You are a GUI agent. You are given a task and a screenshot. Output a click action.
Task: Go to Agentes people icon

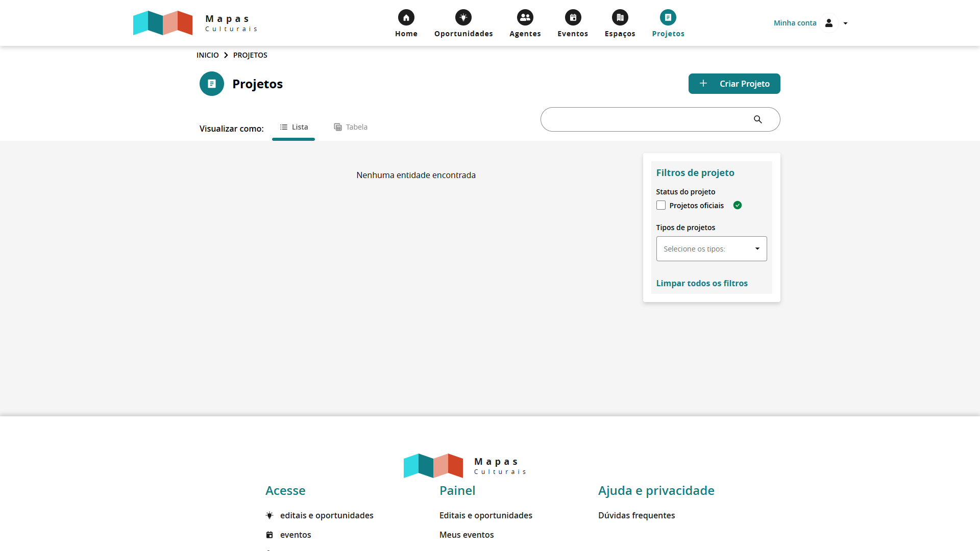(x=525, y=18)
